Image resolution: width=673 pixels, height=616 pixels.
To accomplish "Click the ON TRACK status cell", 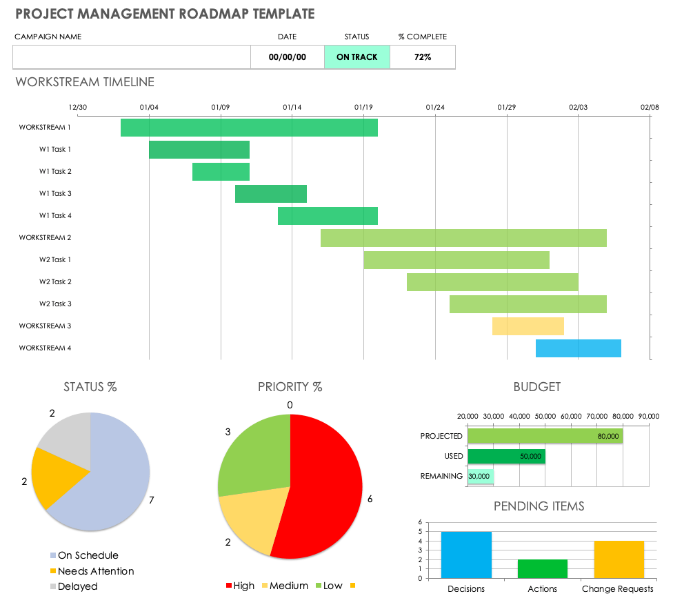I will tap(356, 57).
